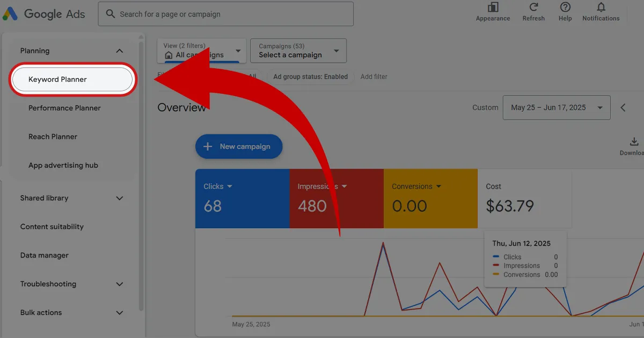This screenshot has height=338, width=644.
Task: Open Data manager
Action: click(45, 255)
